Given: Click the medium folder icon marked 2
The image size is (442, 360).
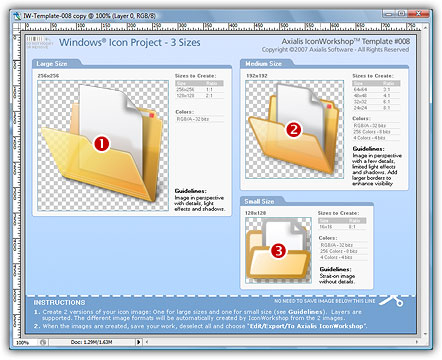Looking at the screenshot, I should coord(294,129).
